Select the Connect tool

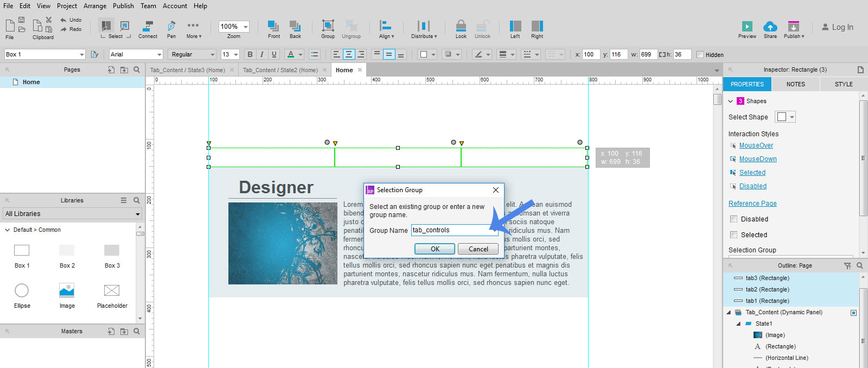148,29
